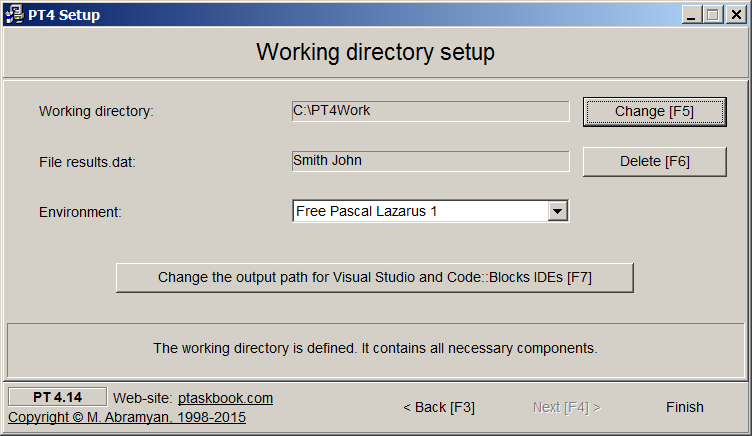The width and height of the screenshot is (752, 436).
Task: Click the Copyright M. Abramyan link
Action: (x=127, y=417)
